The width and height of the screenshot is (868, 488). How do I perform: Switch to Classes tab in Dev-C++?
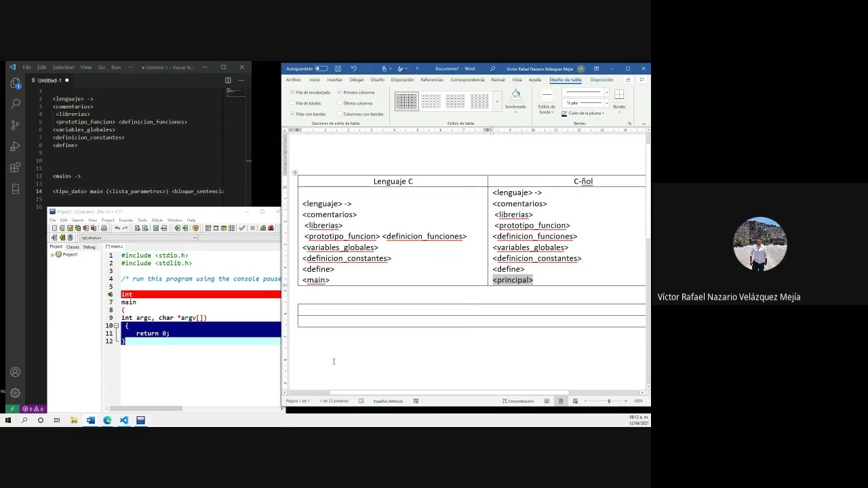73,247
